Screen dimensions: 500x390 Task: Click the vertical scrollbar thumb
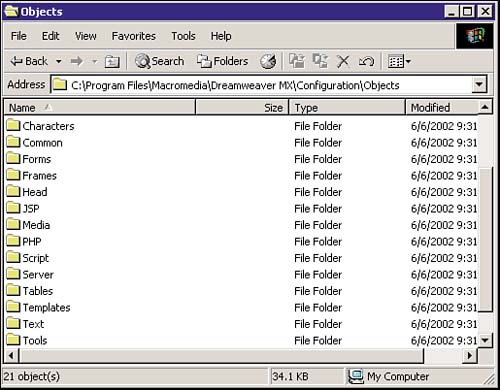point(485,239)
